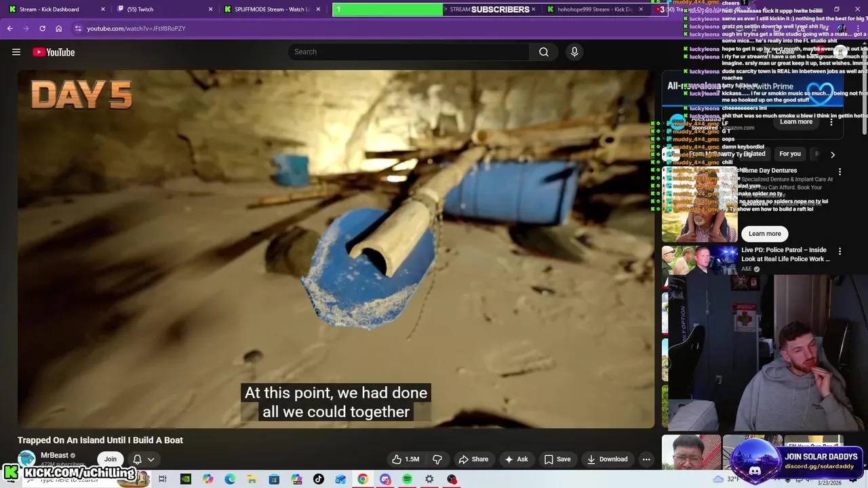This screenshot has height=488, width=868.
Task: Click the caption 'At this point, we had done'
Action: (336, 393)
